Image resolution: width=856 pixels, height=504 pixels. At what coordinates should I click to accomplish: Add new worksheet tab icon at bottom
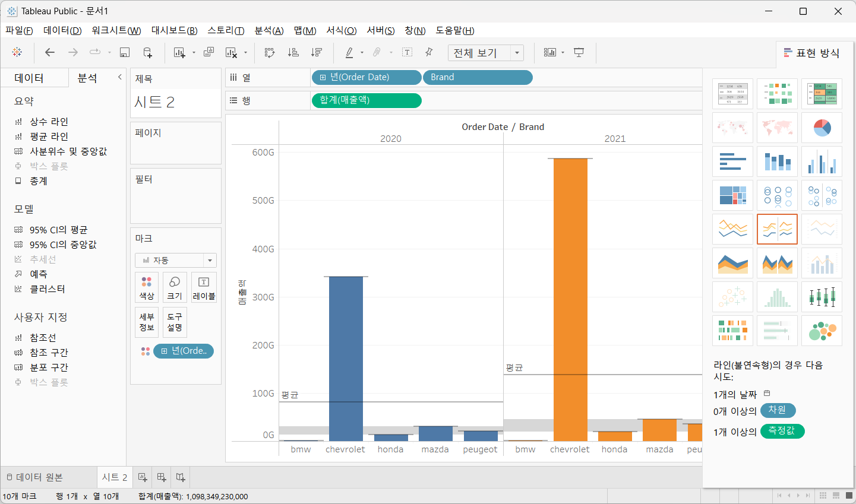pos(143,477)
